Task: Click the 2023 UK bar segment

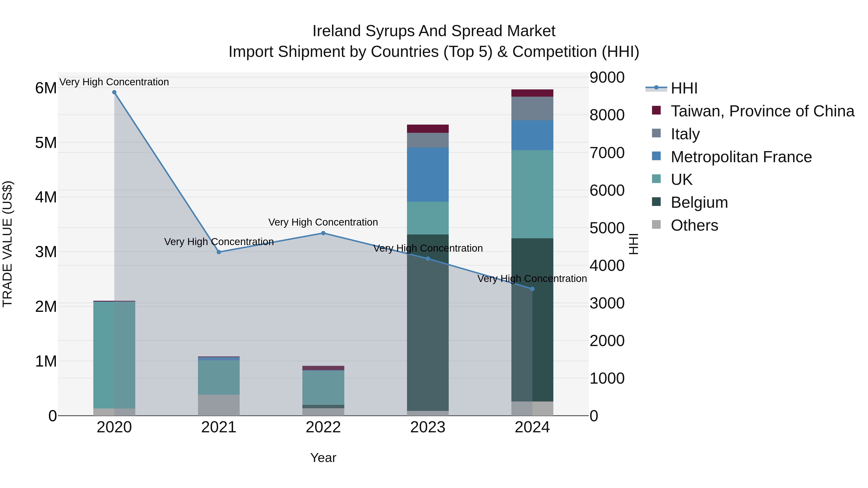Action: point(428,218)
